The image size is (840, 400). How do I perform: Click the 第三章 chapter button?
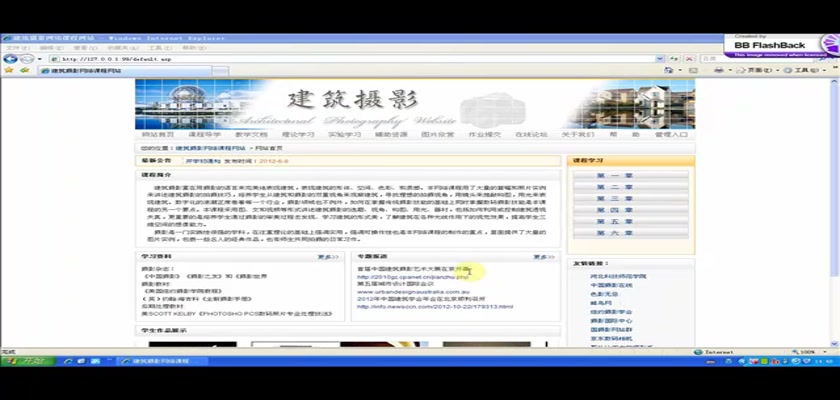pos(631,199)
